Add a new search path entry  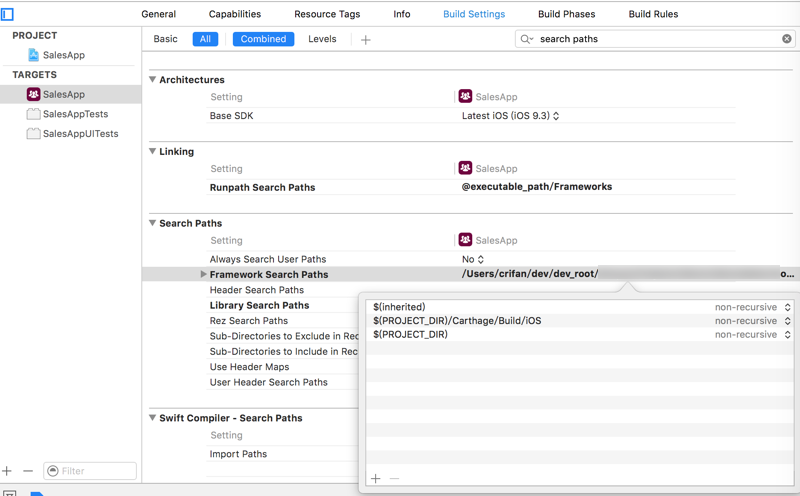[376, 479]
